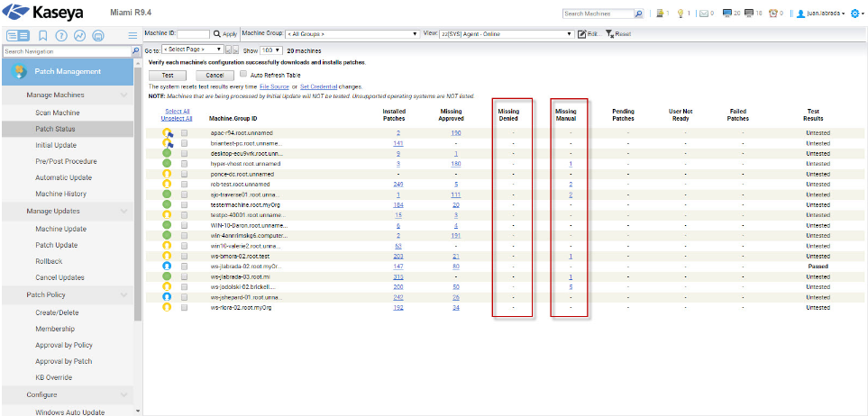Click the Test button
This screenshot has width=868, height=416.
pyautogui.click(x=168, y=76)
